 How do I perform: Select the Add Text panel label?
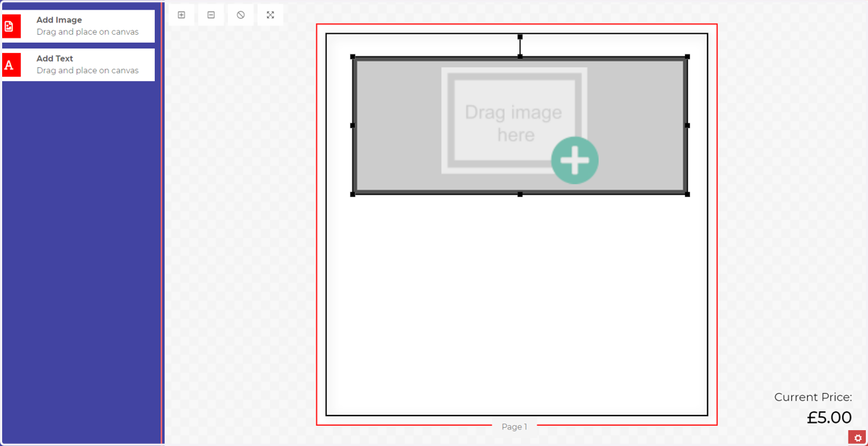[x=55, y=59]
